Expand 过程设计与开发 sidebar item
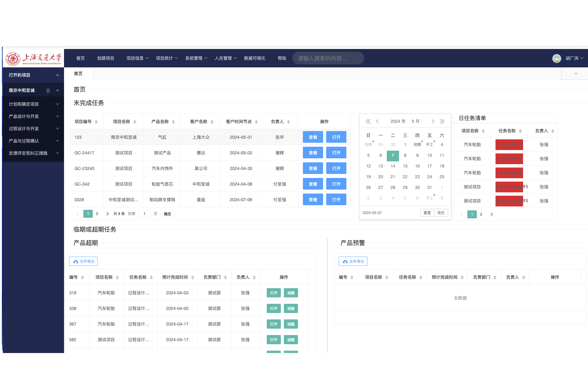 tap(33, 129)
